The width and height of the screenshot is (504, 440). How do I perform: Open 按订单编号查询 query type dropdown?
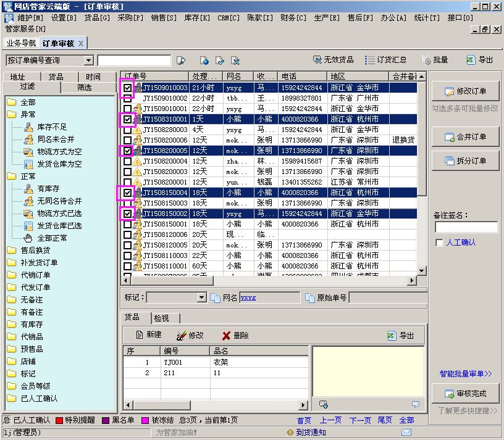[89, 60]
